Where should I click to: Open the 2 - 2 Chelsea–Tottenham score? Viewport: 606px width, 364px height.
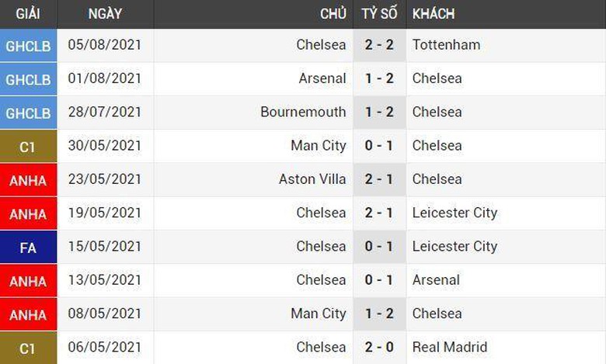point(379,45)
